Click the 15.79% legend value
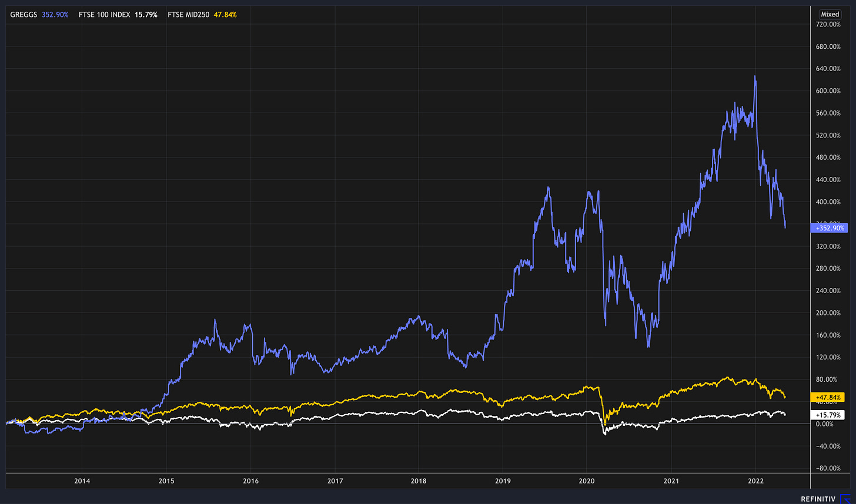856x504 pixels. click(146, 14)
